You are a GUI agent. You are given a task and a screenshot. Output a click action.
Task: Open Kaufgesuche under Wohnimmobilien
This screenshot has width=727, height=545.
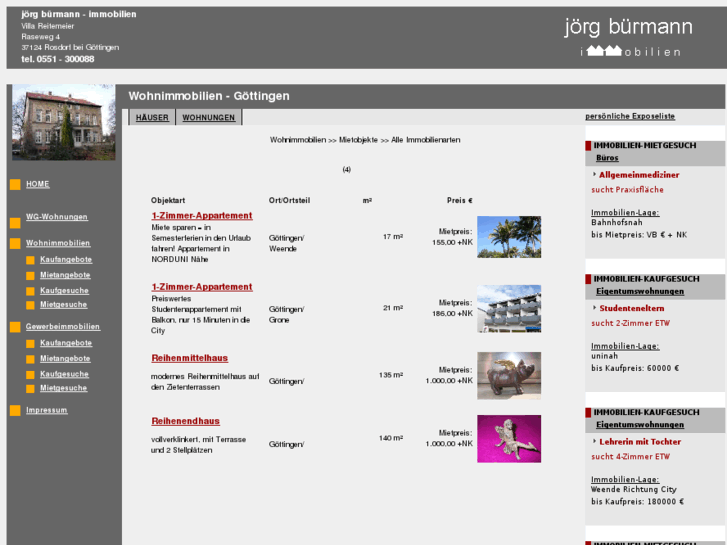click(x=64, y=291)
